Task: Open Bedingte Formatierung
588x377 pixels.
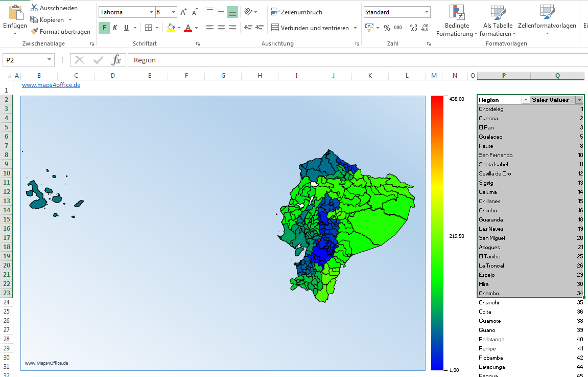Action: tap(456, 21)
